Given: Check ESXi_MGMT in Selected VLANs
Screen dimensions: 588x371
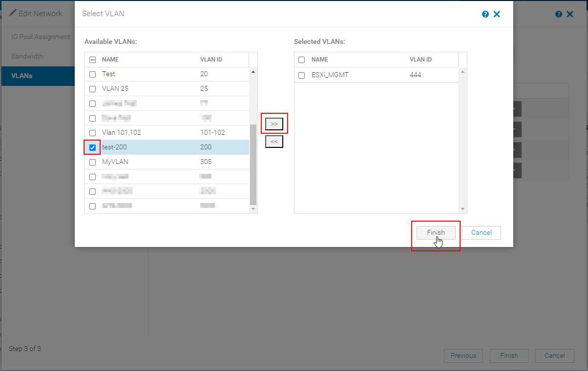Looking at the screenshot, I should pyautogui.click(x=301, y=75).
